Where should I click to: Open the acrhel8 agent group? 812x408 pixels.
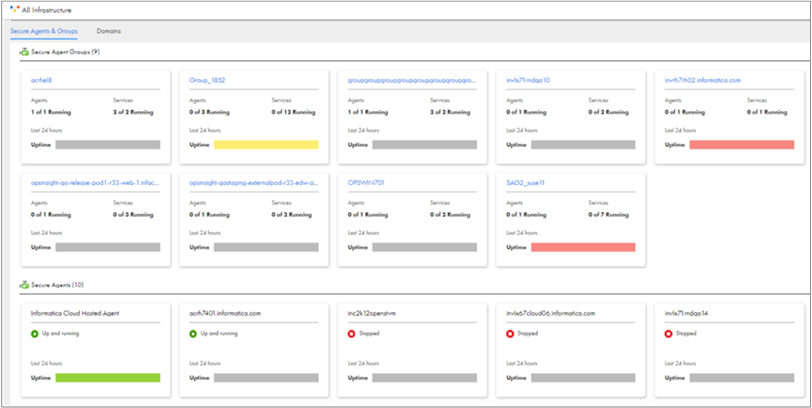[x=41, y=80]
